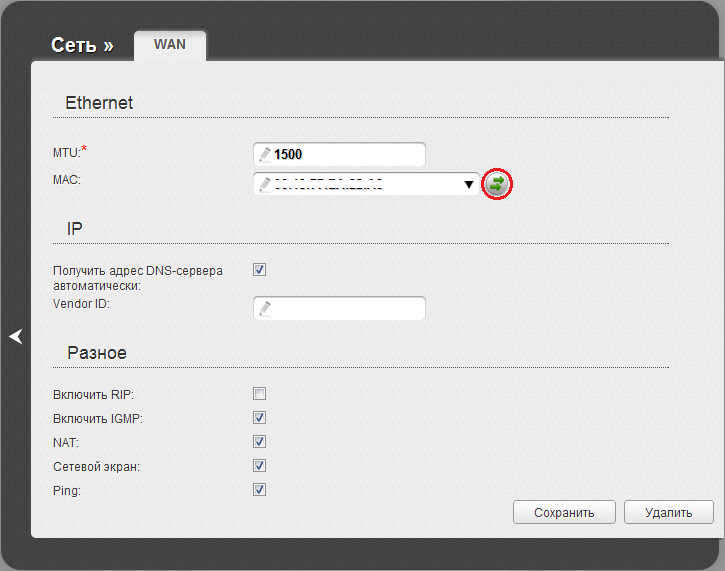This screenshot has height=571, width=725.
Task: Click the Удалить delete button
Action: [669, 512]
